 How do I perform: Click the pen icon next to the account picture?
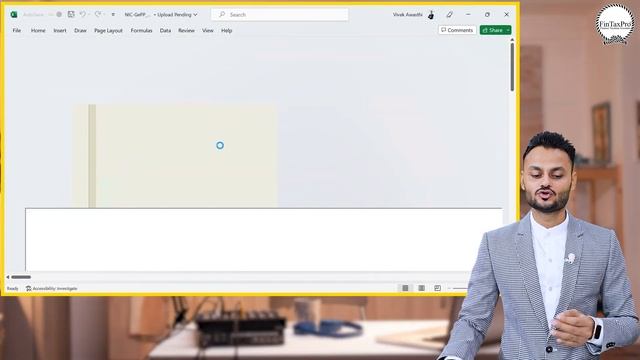pyautogui.click(x=449, y=14)
